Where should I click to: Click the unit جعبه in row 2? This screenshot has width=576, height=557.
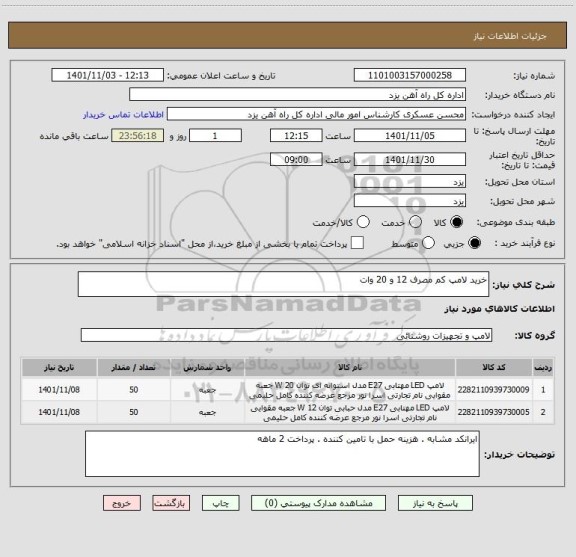(x=207, y=412)
